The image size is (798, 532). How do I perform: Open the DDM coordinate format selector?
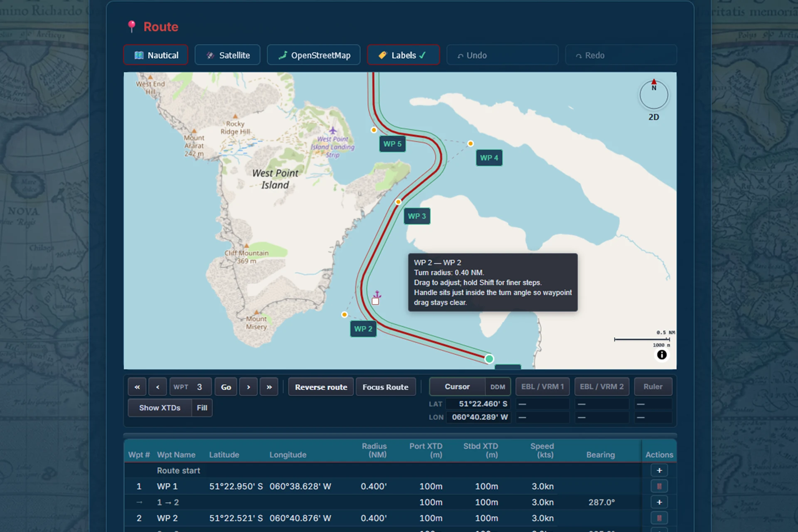[498, 387]
